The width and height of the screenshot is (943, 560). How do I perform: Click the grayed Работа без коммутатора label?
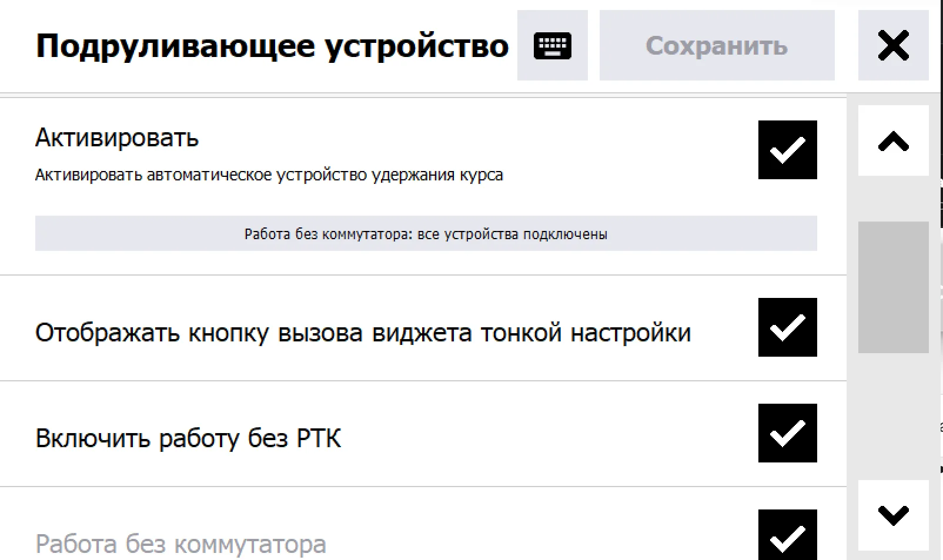pyautogui.click(x=180, y=545)
